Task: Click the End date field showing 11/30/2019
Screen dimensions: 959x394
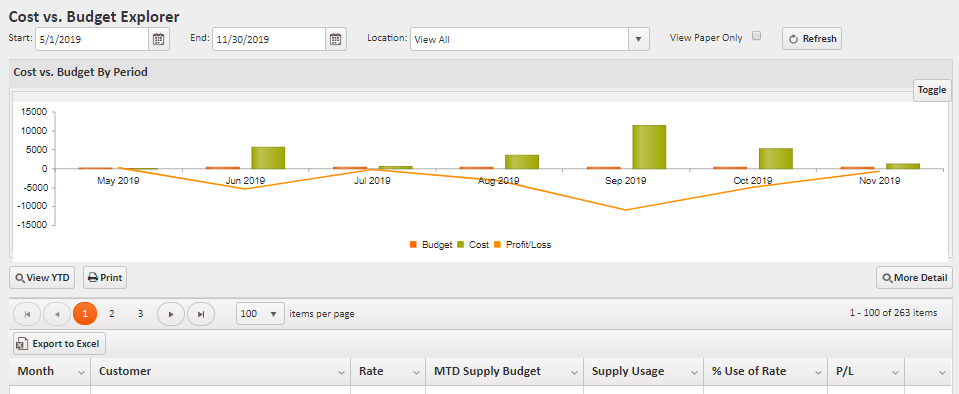Action: point(269,39)
